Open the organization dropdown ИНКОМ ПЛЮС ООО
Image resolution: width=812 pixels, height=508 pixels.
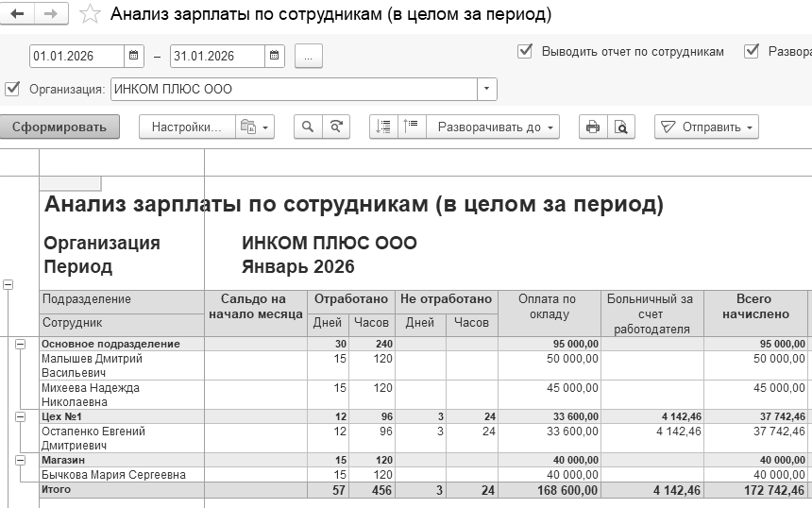point(487,89)
